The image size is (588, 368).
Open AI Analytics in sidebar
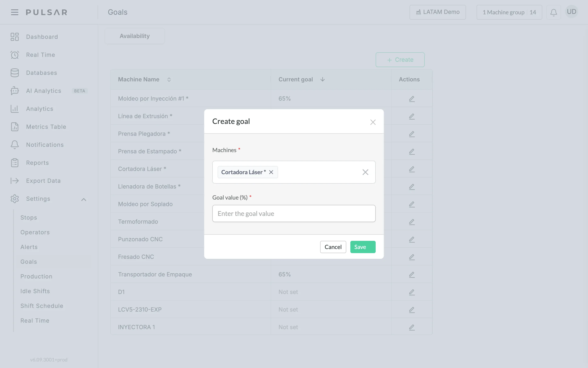point(44,91)
